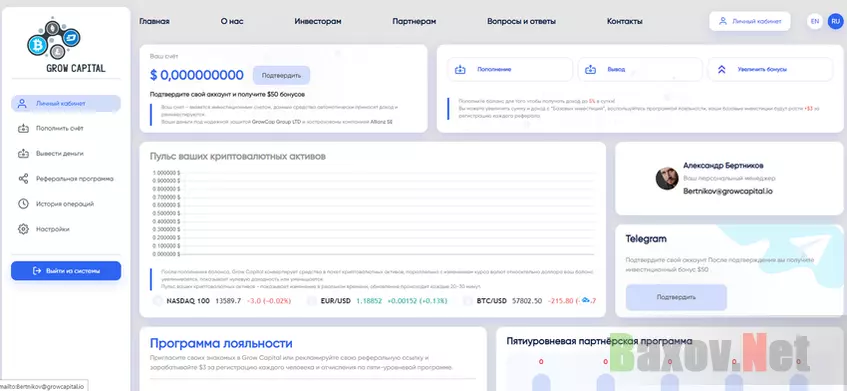Click the История операций clock icon
The image size is (847, 391).
tap(23, 204)
